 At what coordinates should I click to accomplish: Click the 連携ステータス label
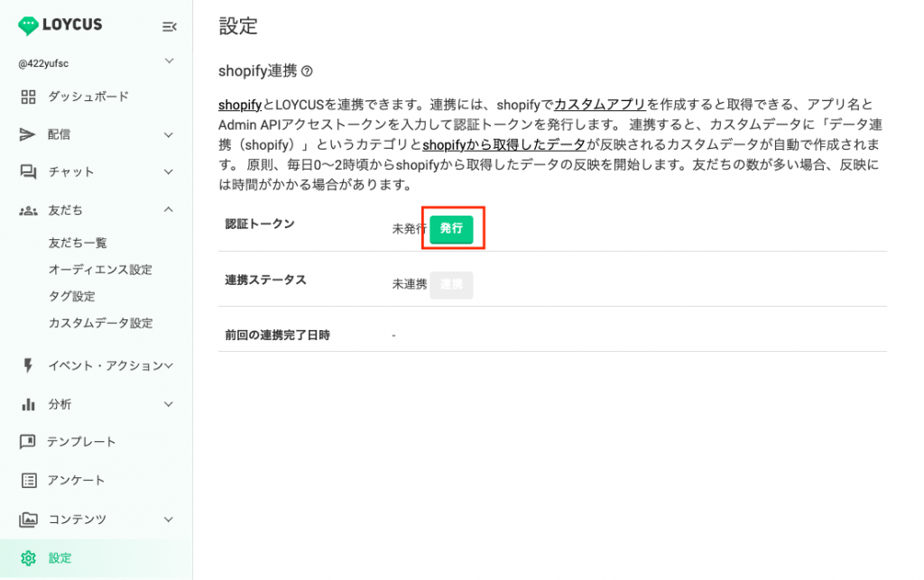266,280
